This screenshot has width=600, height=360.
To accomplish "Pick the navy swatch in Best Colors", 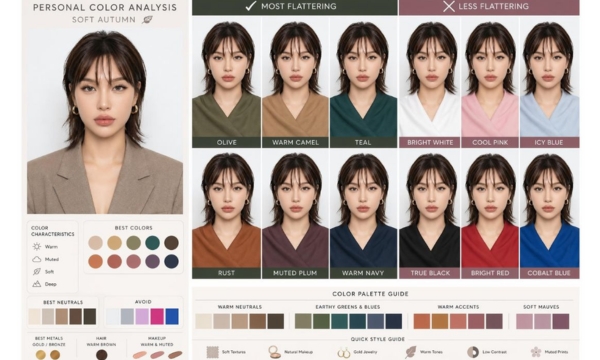I will (x=171, y=261).
